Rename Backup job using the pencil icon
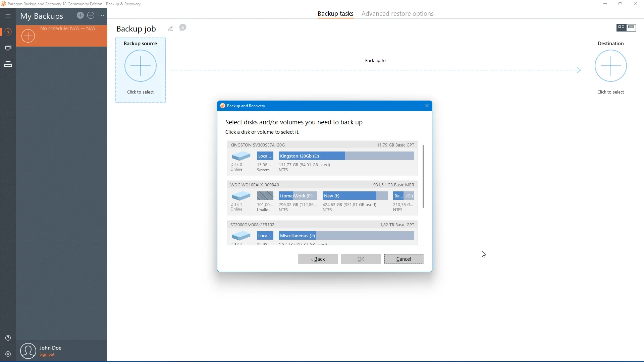Screen dimensions: 644x362 (170, 28)
